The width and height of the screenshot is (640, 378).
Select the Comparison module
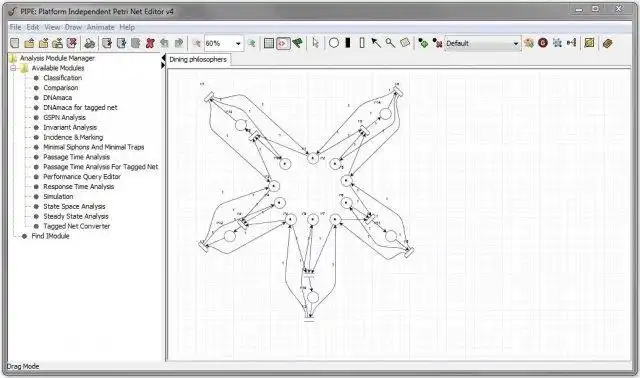(61, 88)
